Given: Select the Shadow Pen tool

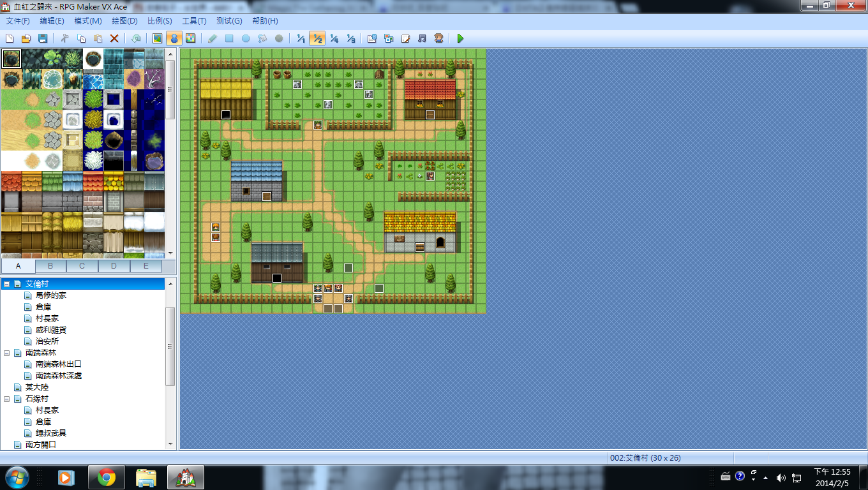Looking at the screenshot, I should click(x=279, y=38).
